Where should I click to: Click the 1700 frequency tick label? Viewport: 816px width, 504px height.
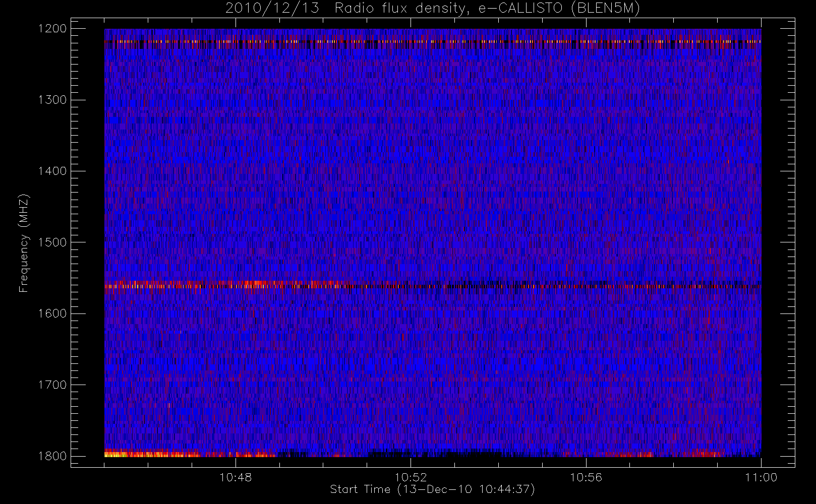pos(52,385)
